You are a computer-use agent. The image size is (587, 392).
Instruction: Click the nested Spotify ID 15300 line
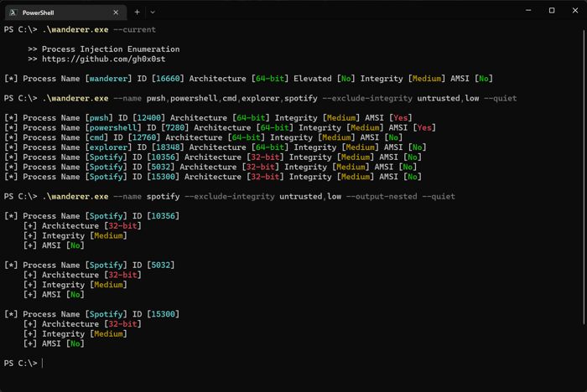(x=91, y=314)
